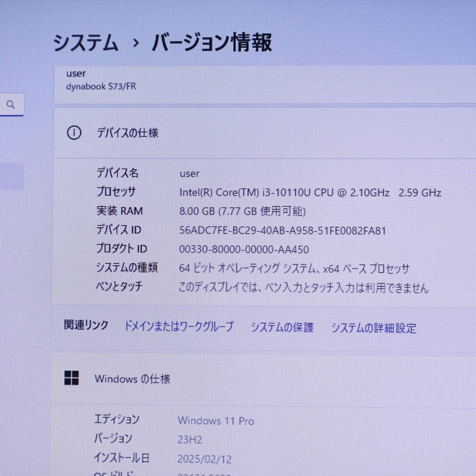Collapse the Windows の仕様 section header
The width and height of the screenshot is (476, 476).
(x=263, y=378)
